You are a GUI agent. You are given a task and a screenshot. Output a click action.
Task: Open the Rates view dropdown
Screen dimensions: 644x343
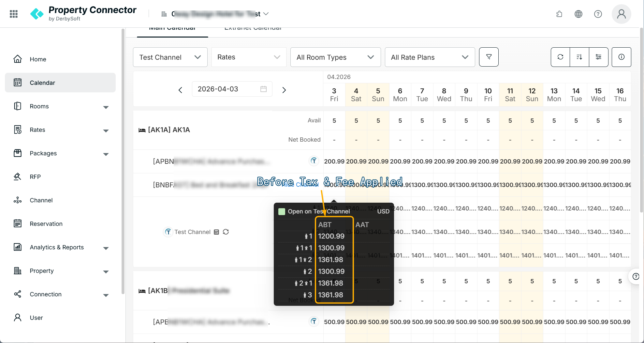[249, 57]
